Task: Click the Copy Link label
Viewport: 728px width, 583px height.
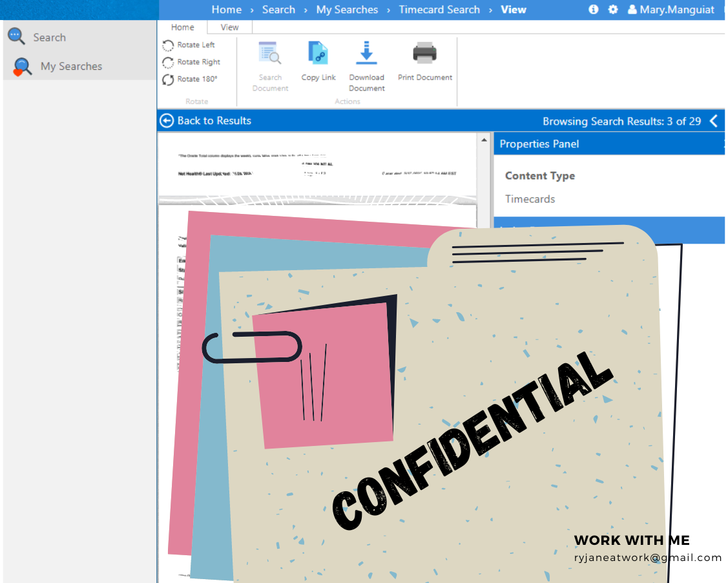Action: [x=318, y=78]
